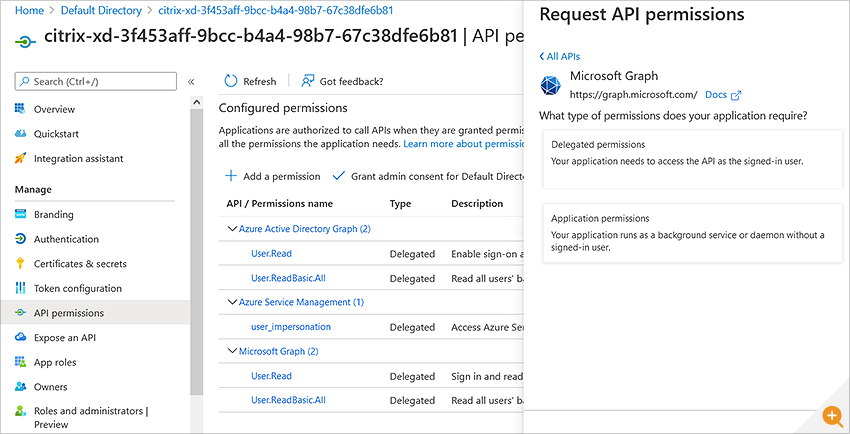Click the Token configuration icon
This screenshot has height=434, width=850.
20,288
